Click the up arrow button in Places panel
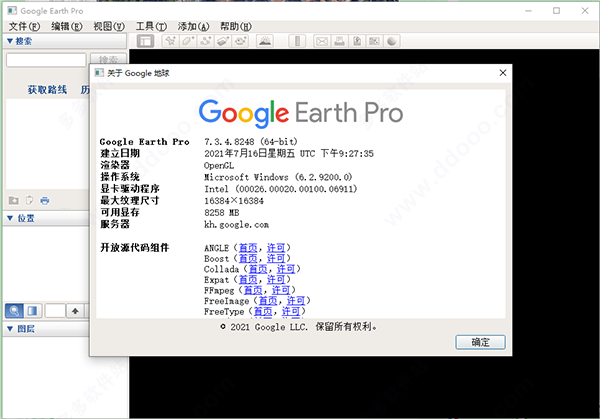Image resolution: width=600 pixels, height=419 pixels. (x=75, y=311)
